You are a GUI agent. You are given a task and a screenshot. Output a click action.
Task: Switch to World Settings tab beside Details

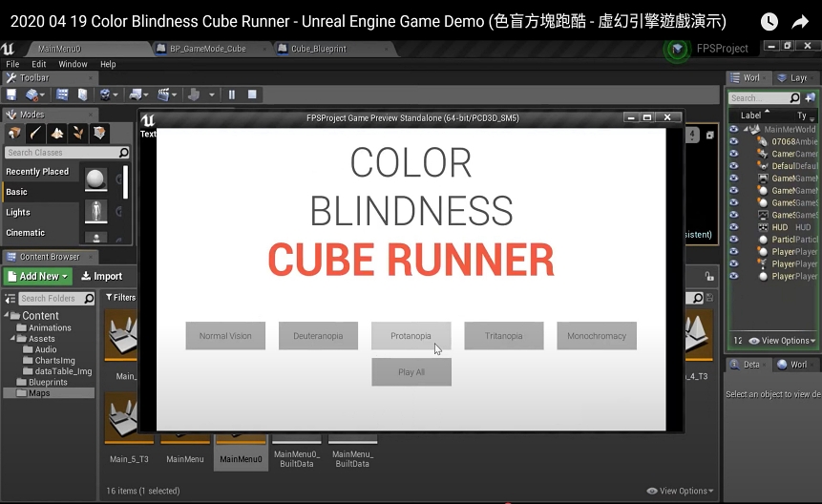[x=794, y=365]
